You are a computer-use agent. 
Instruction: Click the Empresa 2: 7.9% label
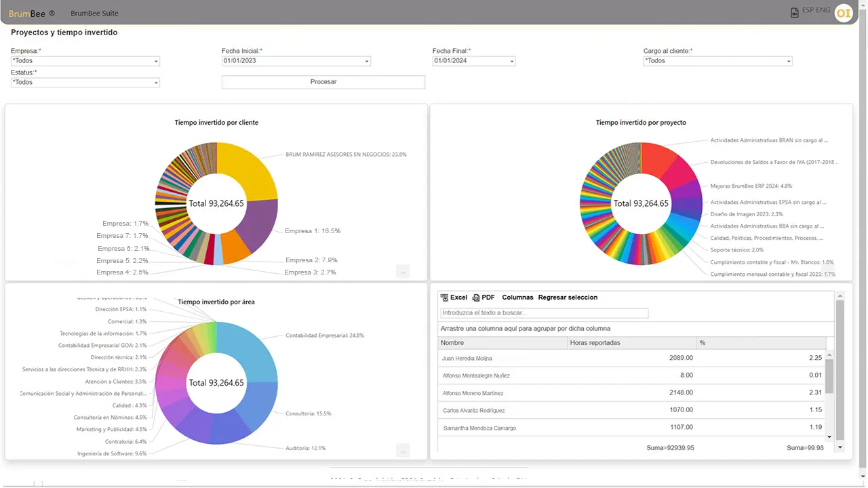click(311, 260)
